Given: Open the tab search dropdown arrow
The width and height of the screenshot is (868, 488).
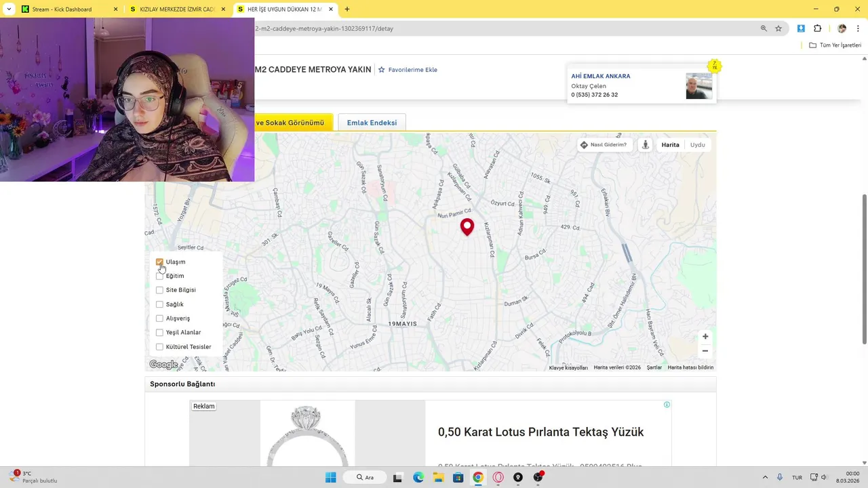Looking at the screenshot, I should pos(9,9).
